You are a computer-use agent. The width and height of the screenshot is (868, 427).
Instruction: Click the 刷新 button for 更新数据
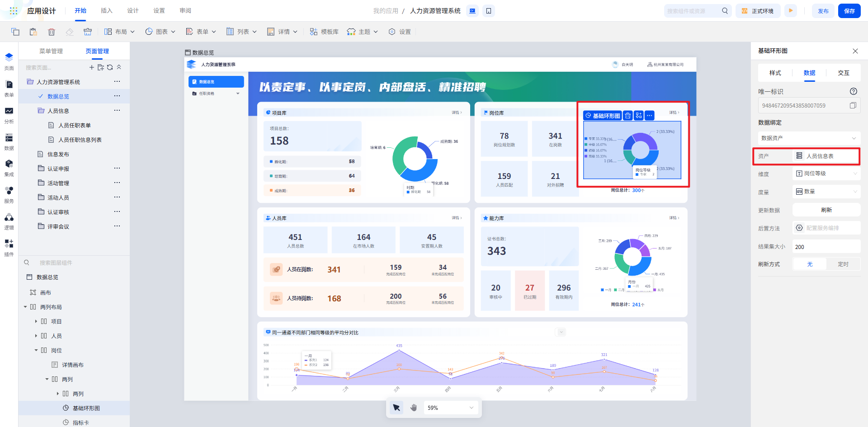tap(826, 210)
